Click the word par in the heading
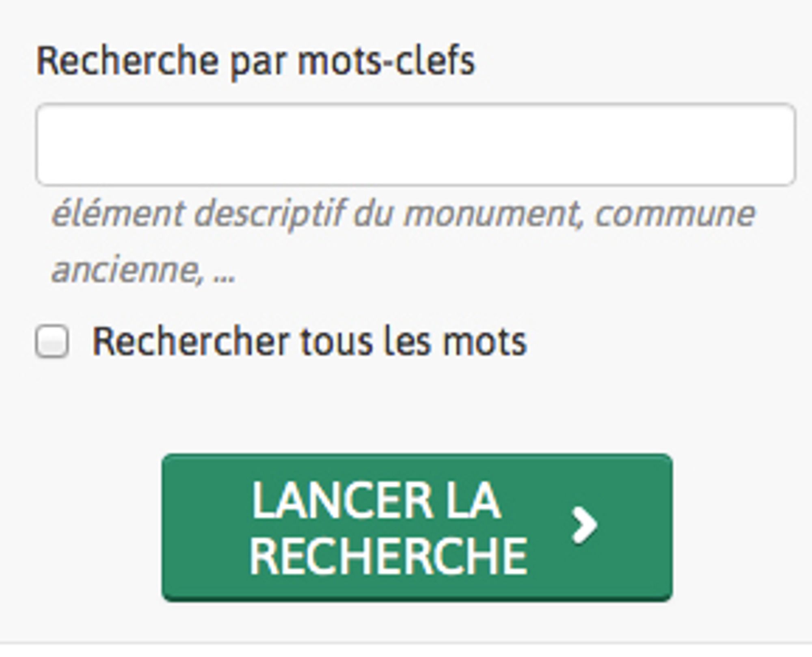The image size is (812, 657). tap(257, 63)
